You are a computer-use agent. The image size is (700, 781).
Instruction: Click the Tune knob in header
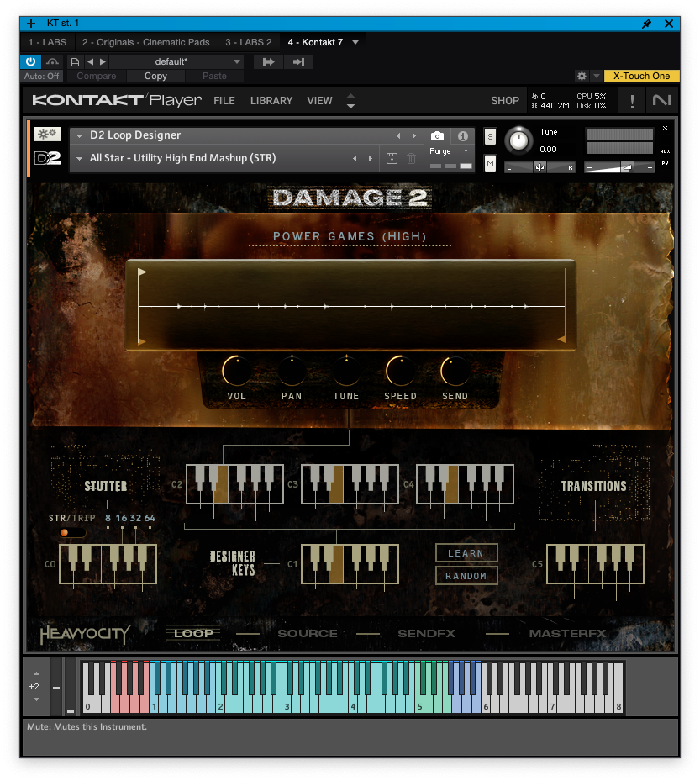pyautogui.click(x=518, y=140)
